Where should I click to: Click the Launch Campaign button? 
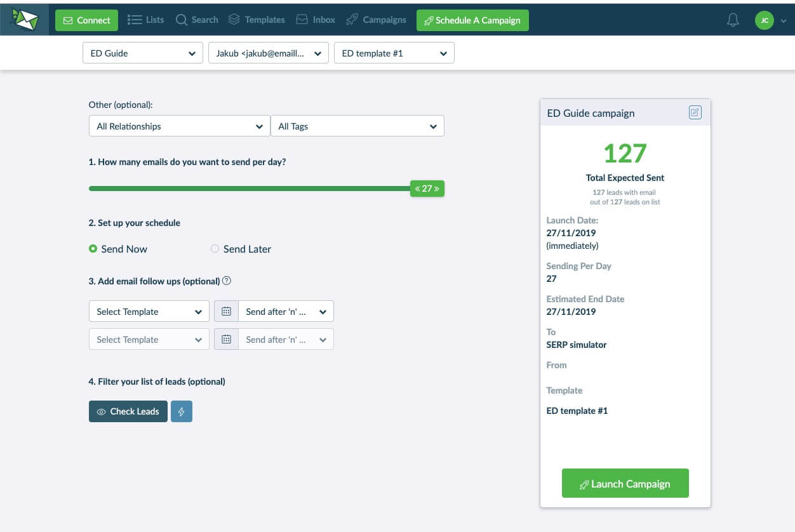tap(625, 483)
